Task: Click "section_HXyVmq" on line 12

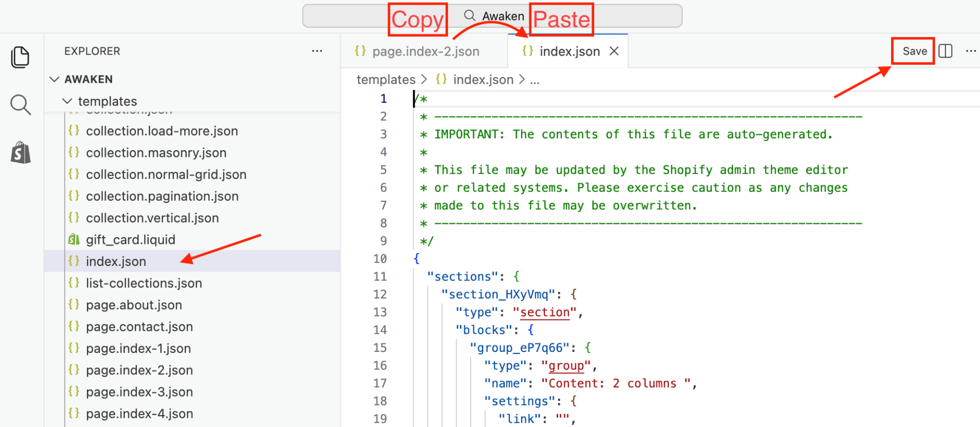Action: (x=498, y=294)
